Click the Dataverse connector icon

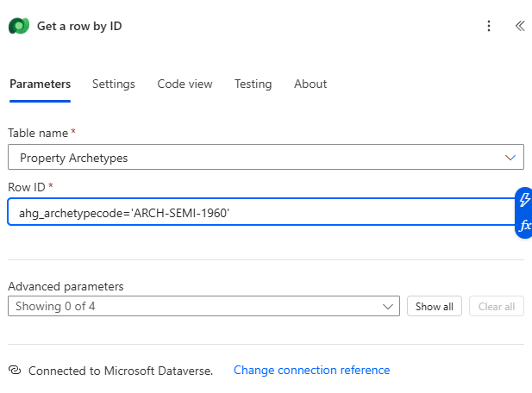pos(19,26)
